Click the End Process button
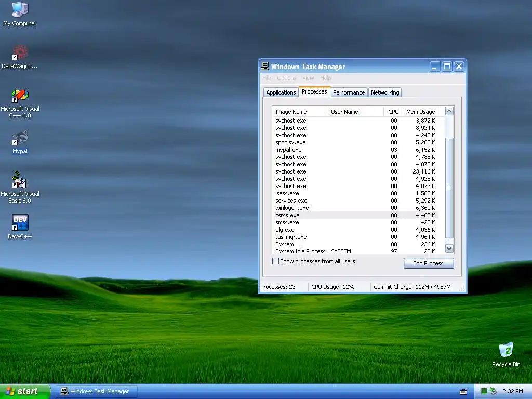This screenshot has width=532, height=399. point(429,263)
